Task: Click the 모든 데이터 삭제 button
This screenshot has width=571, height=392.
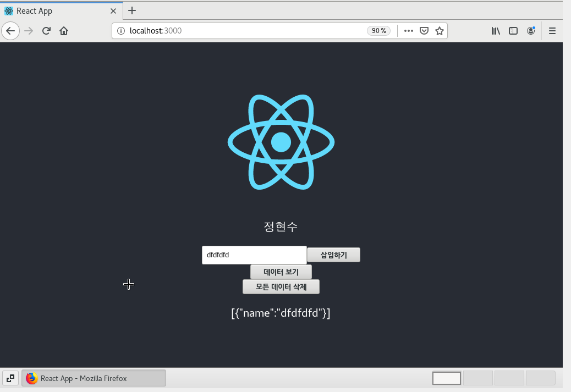Action: coord(281,287)
